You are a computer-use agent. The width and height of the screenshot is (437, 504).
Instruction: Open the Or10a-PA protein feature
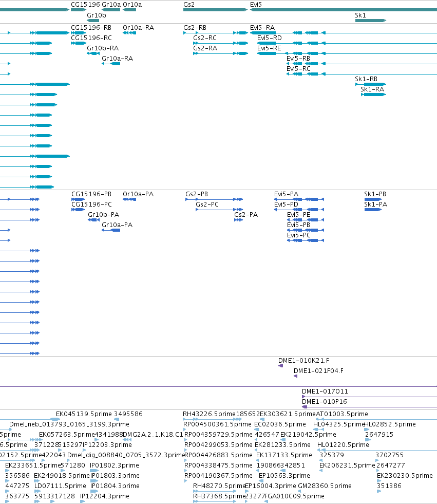[x=129, y=199]
